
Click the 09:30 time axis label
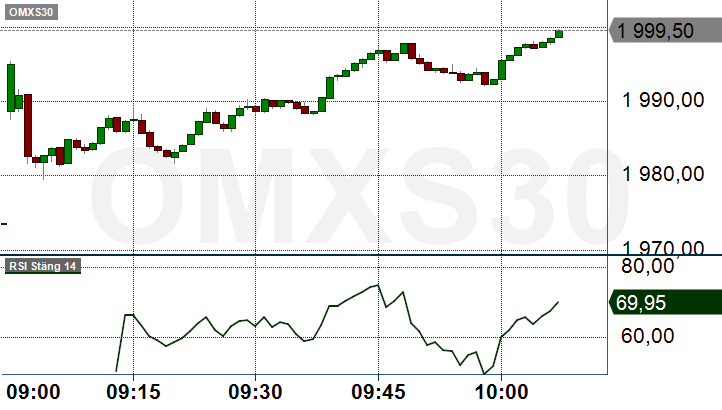(x=256, y=392)
